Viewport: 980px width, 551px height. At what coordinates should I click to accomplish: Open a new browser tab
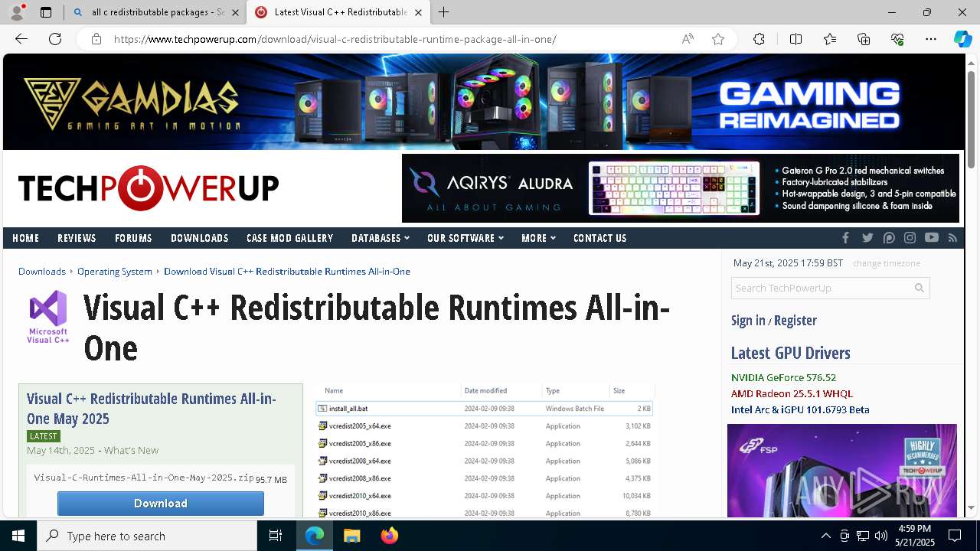tap(444, 12)
